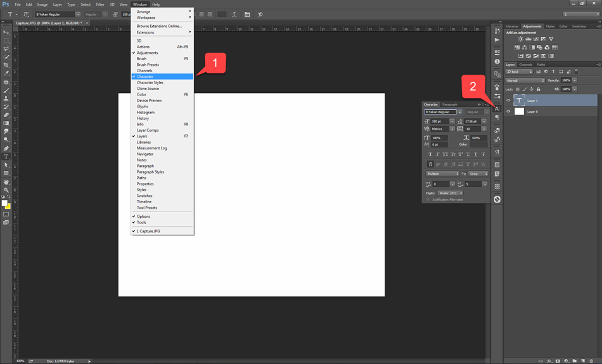Image resolution: width=602 pixels, height=364 pixels.
Task: Pick the Eyedropper tool
Action: [6, 73]
